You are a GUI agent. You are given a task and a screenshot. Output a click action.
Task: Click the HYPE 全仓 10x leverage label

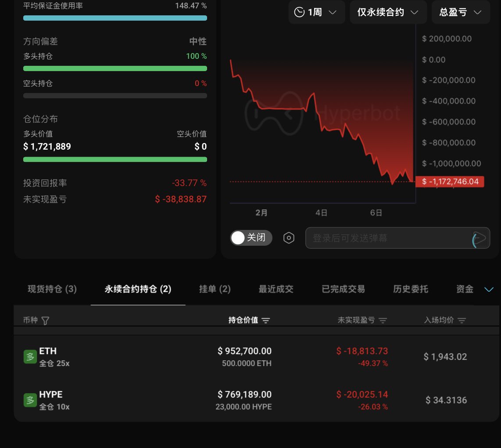pos(54,407)
